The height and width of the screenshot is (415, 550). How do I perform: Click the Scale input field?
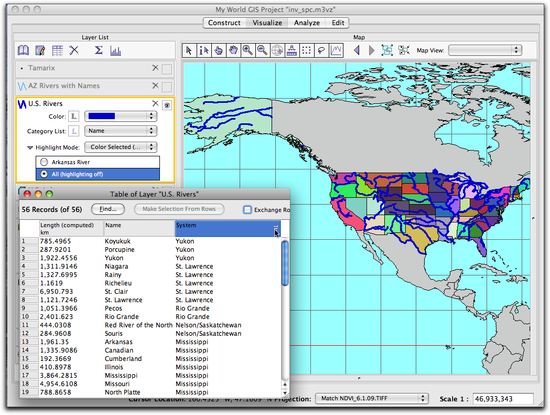(503, 399)
